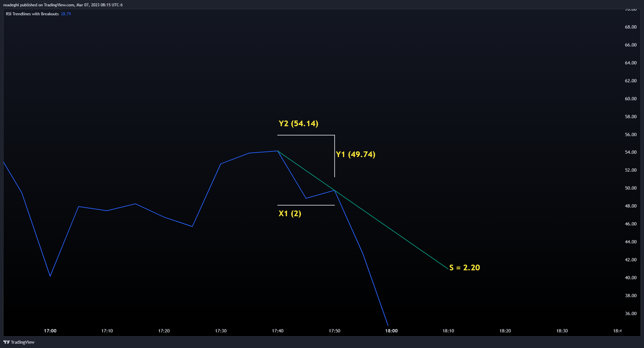Click the 18:30 time axis label
The width and height of the screenshot is (644, 348).
click(562, 331)
